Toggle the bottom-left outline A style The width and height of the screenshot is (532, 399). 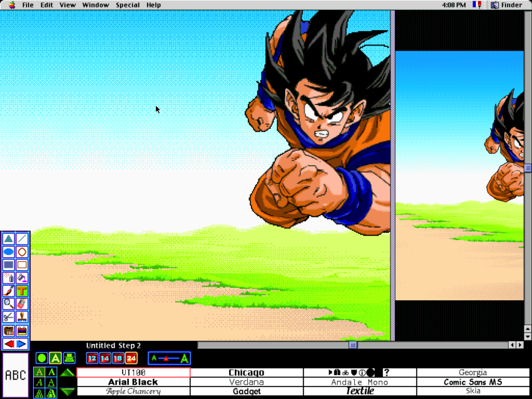[x=39, y=393]
